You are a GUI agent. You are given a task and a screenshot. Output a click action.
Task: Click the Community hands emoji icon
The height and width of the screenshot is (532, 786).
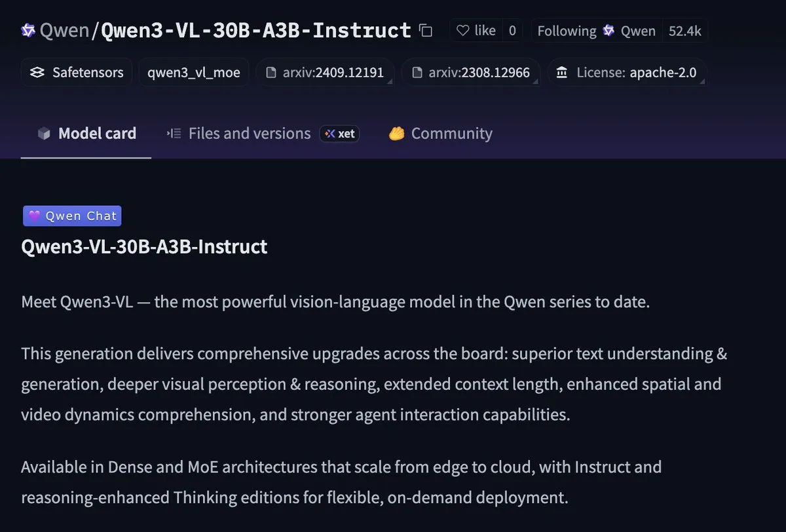tap(396, 134)
